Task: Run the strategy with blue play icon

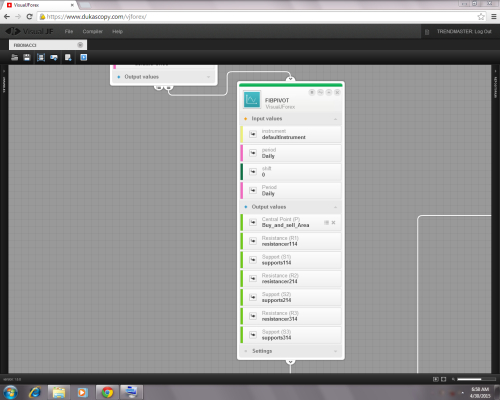Action: pos(84,57)
